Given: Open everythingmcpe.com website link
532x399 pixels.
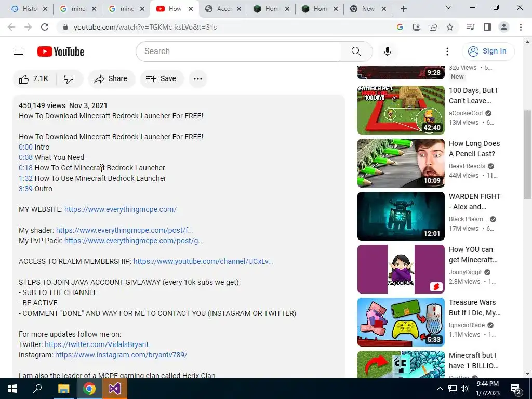Looking at the screenshot, I should (x=121, y=209).
